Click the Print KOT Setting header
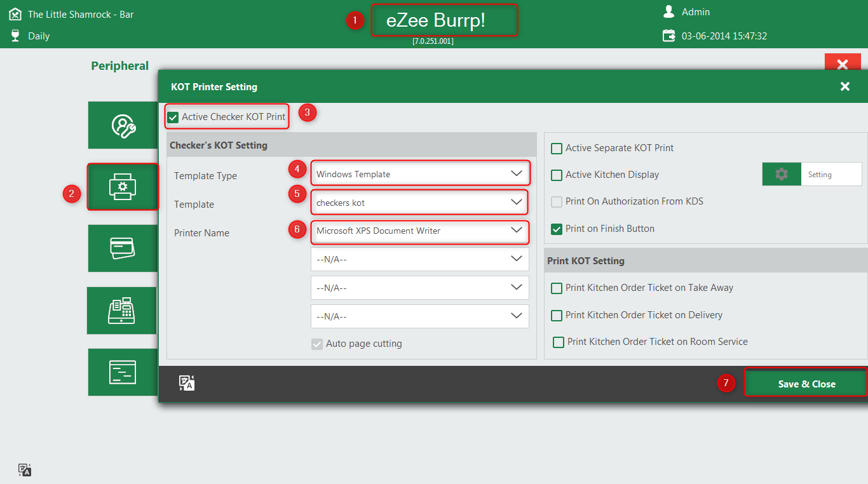The image size is (868, 484). (586, 260)
